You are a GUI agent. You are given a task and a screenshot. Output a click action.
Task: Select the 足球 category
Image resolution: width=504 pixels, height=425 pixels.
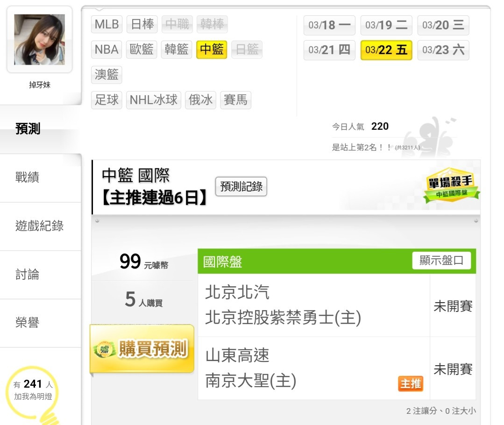[106, 100]
